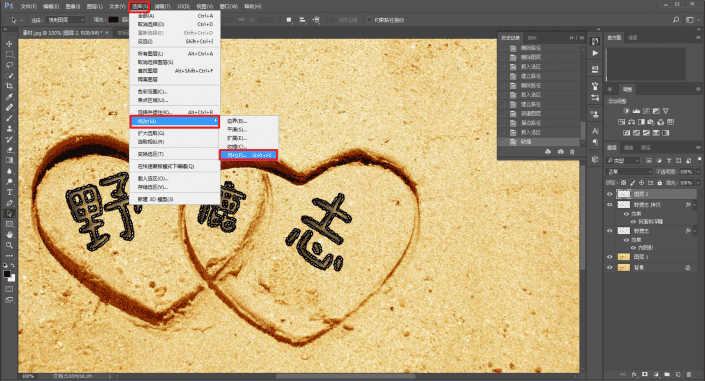This screenshot has height=381, width=705.
Task: Select the Pen tool
Action: [x=9, y=203]
